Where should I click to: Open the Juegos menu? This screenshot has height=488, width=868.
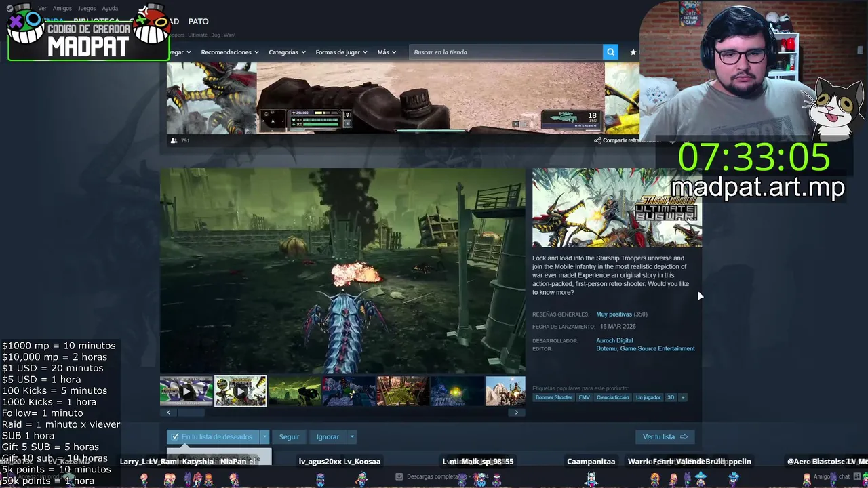pyautogui.click(x=87, y=9)
